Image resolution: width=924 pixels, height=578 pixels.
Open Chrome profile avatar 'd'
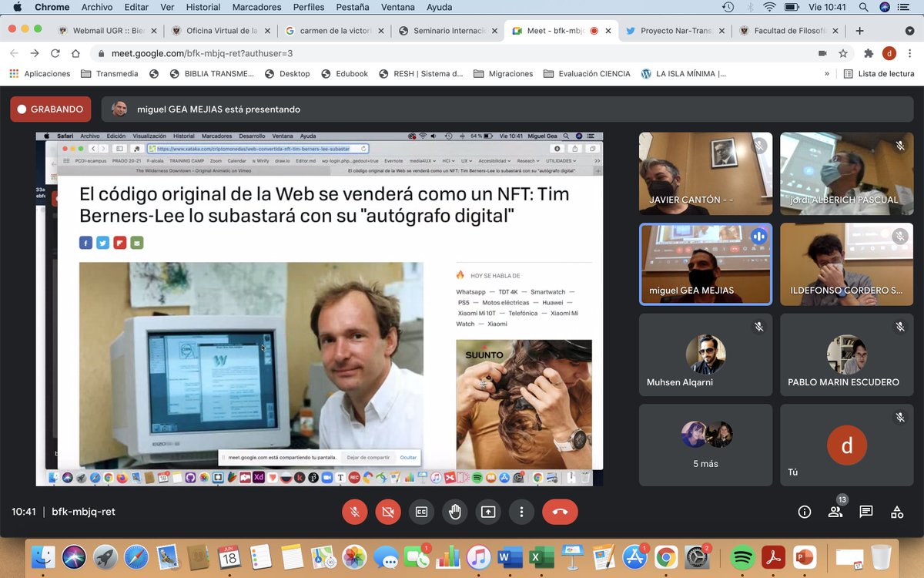tap(889, 53)
